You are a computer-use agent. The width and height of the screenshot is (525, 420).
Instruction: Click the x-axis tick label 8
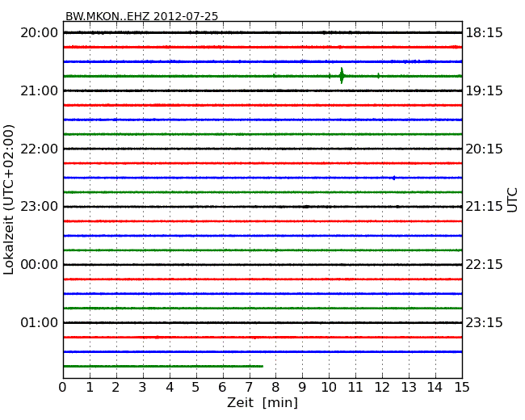tap(275, 388)
